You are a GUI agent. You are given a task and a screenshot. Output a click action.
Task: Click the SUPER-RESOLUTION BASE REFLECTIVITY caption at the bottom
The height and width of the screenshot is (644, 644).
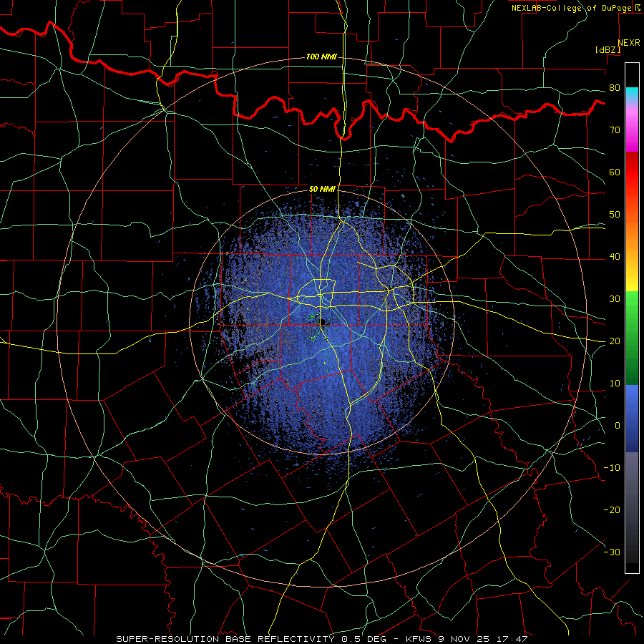point(225,639)
